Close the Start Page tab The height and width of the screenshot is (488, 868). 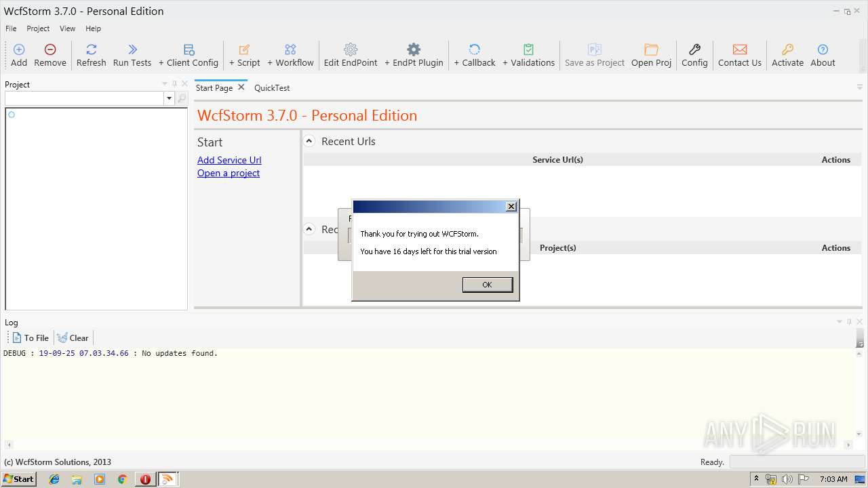coord(241,87)
